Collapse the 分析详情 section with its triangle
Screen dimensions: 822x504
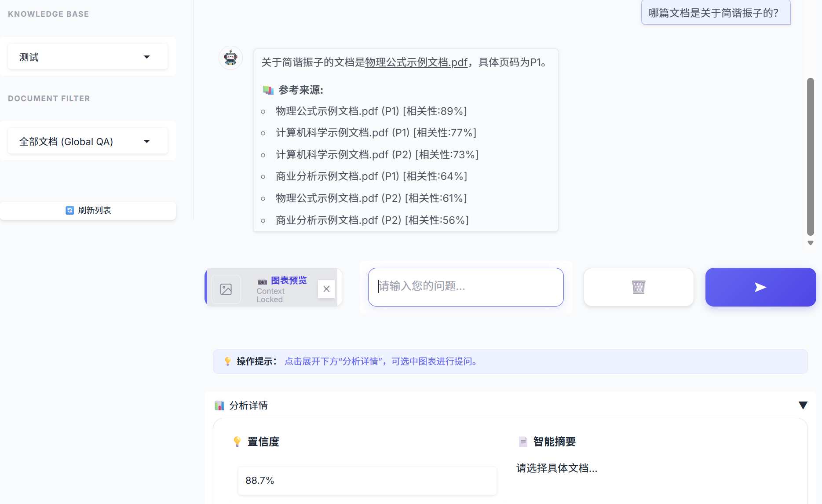(803, 405)
